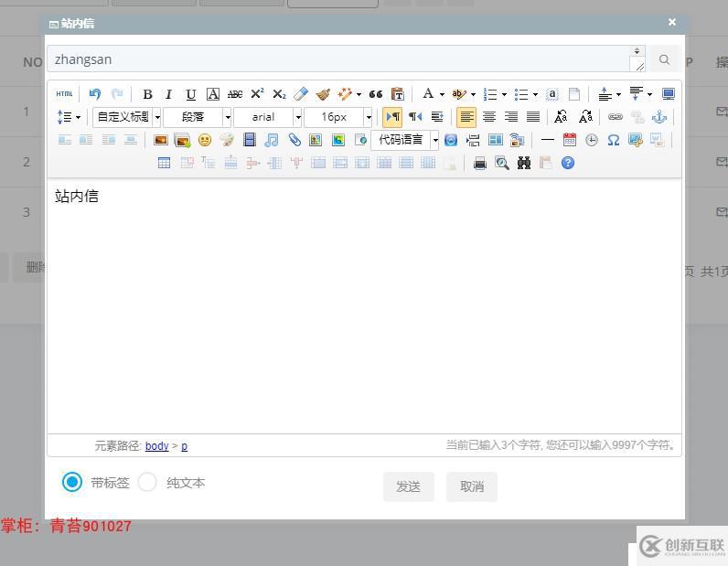Apply strikethrough formatting
The height and width of the screenshot is (566, 728).
pos(234,94)
